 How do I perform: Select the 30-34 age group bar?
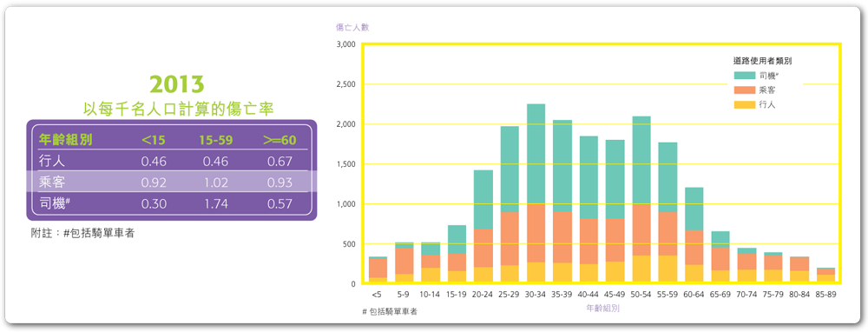pyautogui.click(x=536, y=194)
